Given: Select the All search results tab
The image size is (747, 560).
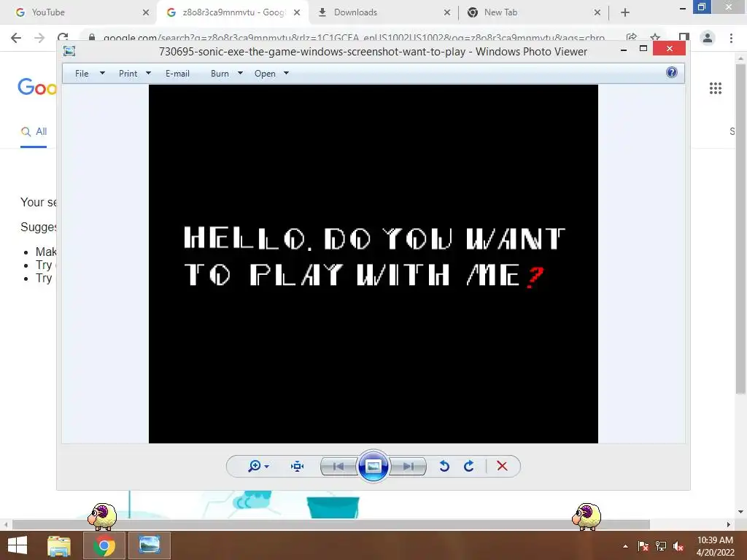Looking at the screenshot, I should pyautogui.click(x=34, y=132).
